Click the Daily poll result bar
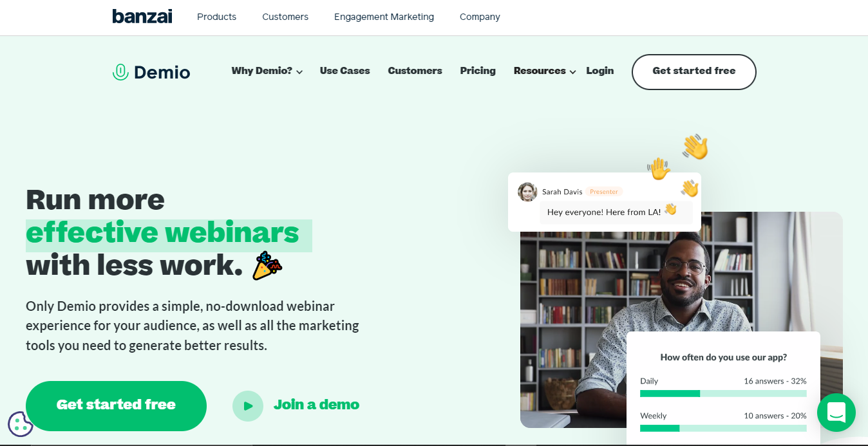The height and width of the screenshot is (446, 868). [723, 393]
